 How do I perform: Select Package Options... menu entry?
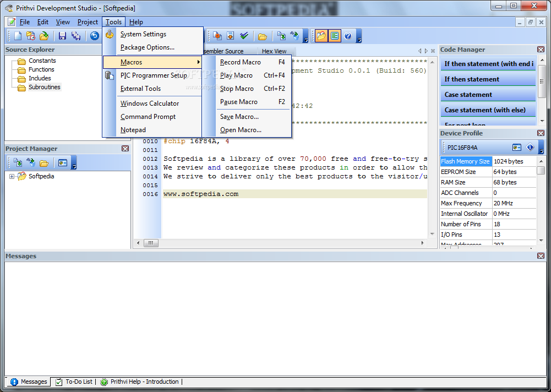[152, 47]
